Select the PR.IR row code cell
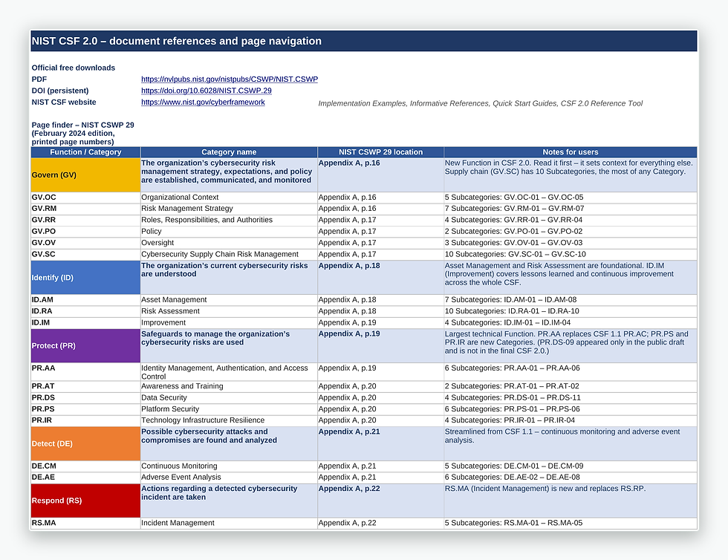This screenshot has height=560, width=728. pos(85,420)
